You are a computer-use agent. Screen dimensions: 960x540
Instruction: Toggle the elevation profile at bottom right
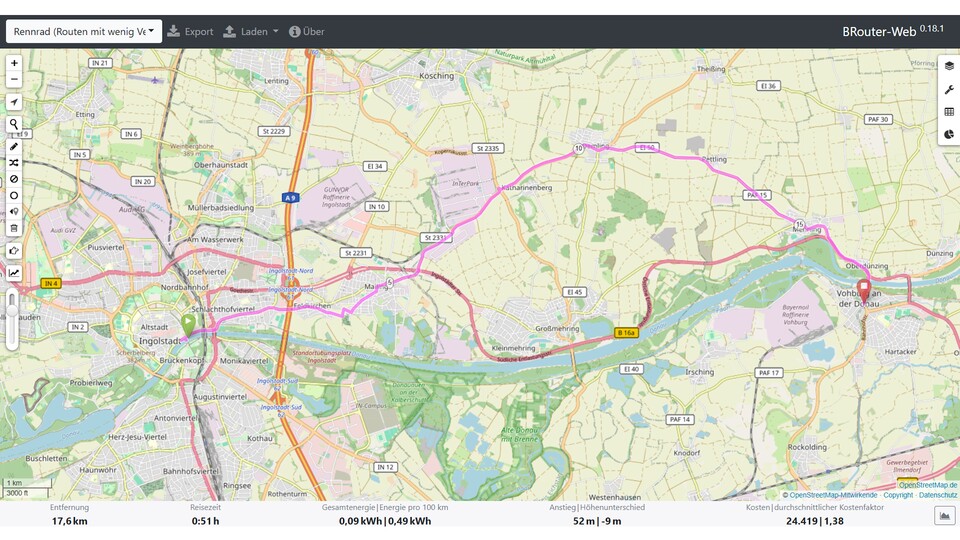click(x=944, y=516)
